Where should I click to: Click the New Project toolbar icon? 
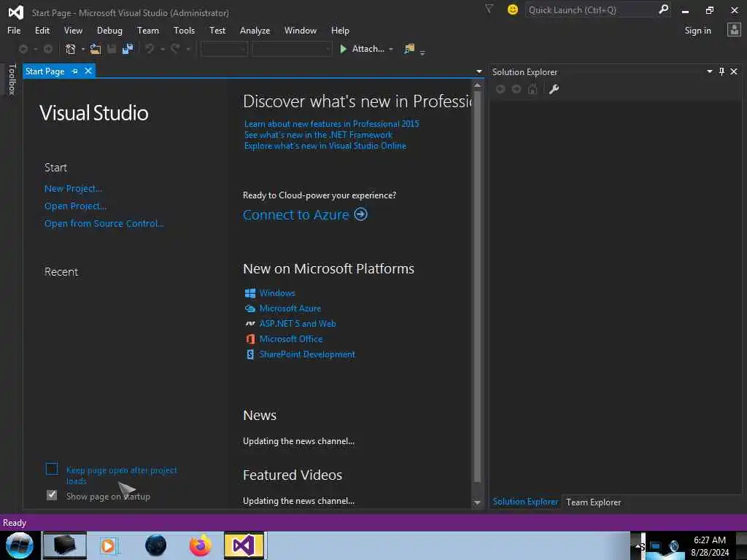[x=71, y=49]
